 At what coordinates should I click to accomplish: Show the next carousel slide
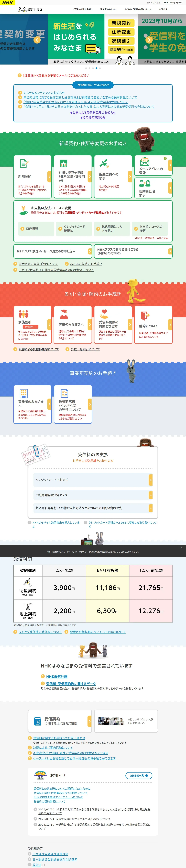pos(149,40)
